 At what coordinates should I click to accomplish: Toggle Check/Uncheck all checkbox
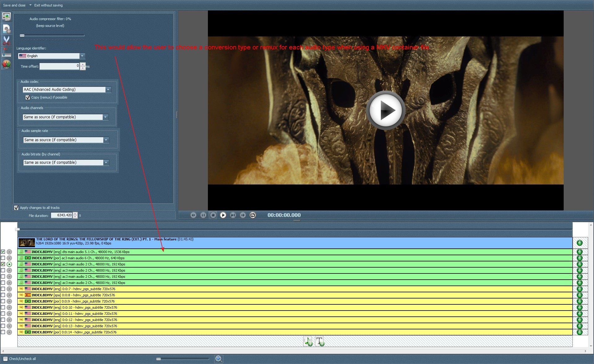pos(5,359)
